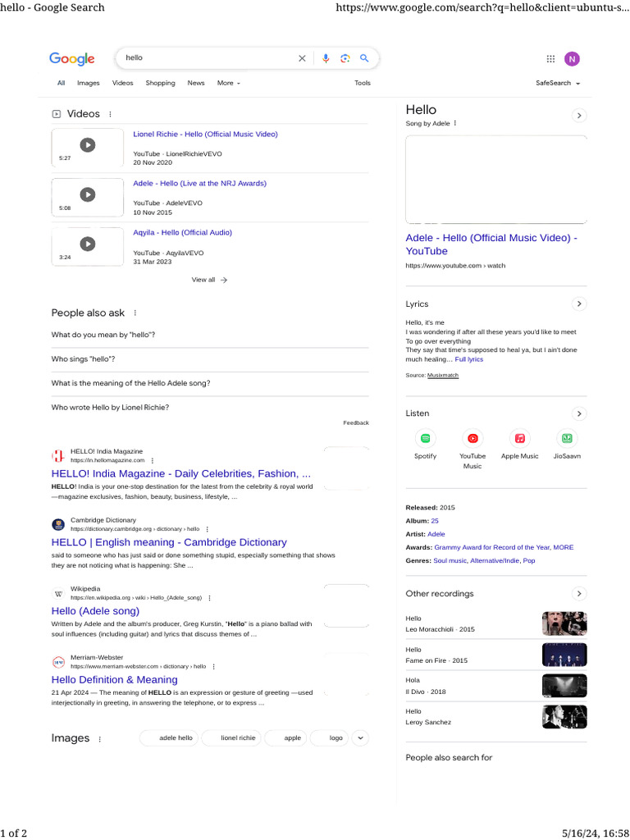Open JioSaavn listen option
The height and width of the screenshot is (840, 630).
coord(567,438)
